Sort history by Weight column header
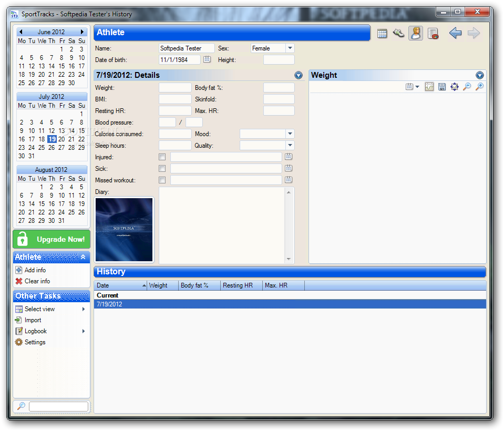The image size is (504, 431). pyautogui.click(x=163, y=285)
